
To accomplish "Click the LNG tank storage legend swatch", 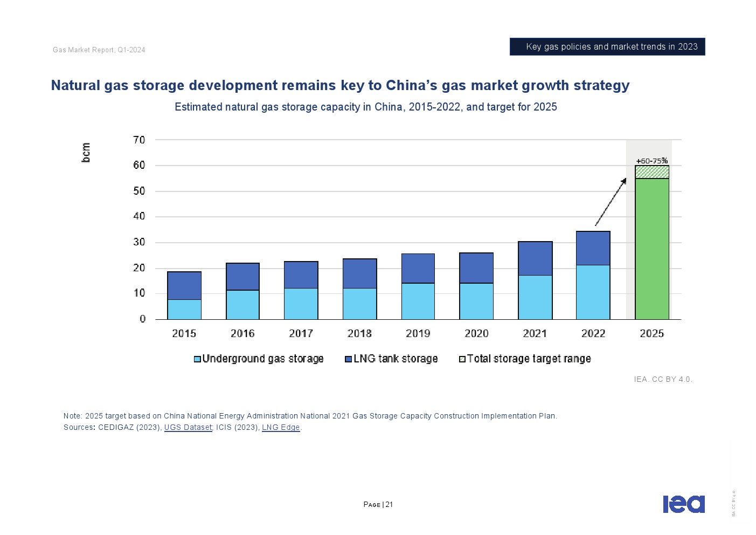I will coord(348,359).
